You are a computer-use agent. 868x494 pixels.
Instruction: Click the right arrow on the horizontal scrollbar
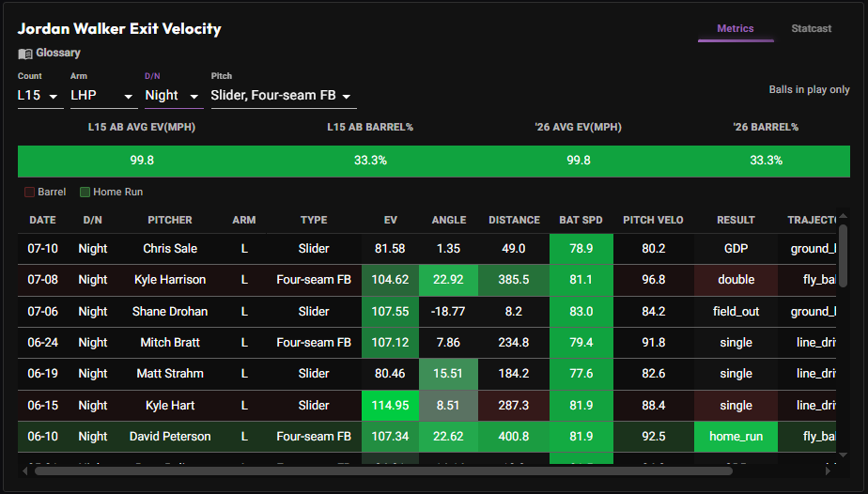(x=828, y=471)
